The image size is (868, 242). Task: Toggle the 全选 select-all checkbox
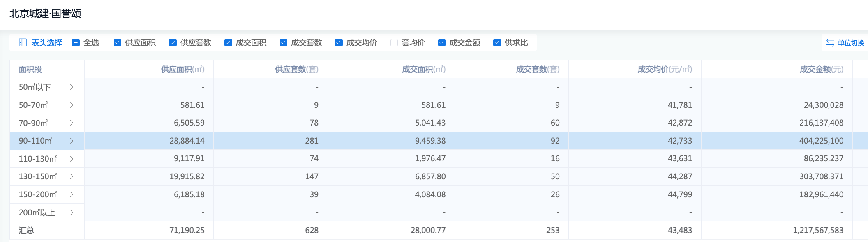coord(76,43)
